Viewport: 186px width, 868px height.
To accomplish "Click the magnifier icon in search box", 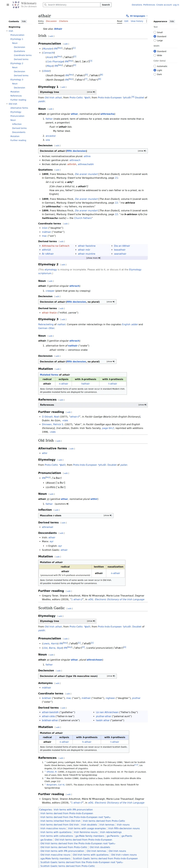I will (x=45, y=5).
